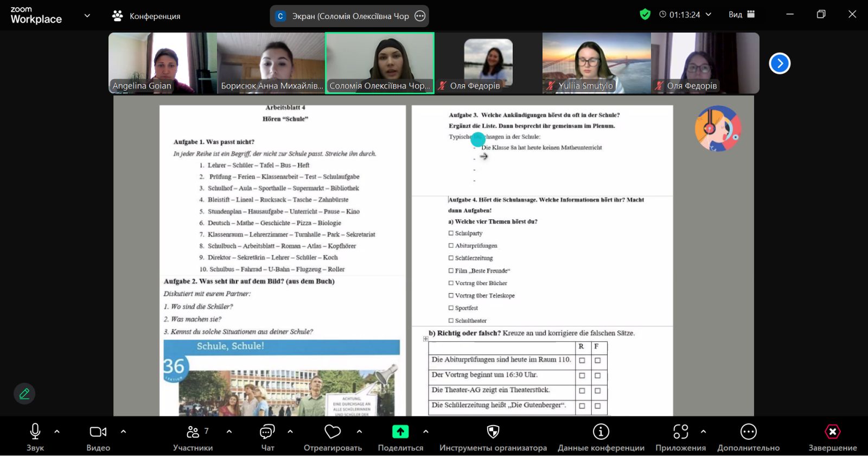This screenshot has width=868, height=456.
Task: Open the Участники participants panel
Action: [x=193, y=432]
